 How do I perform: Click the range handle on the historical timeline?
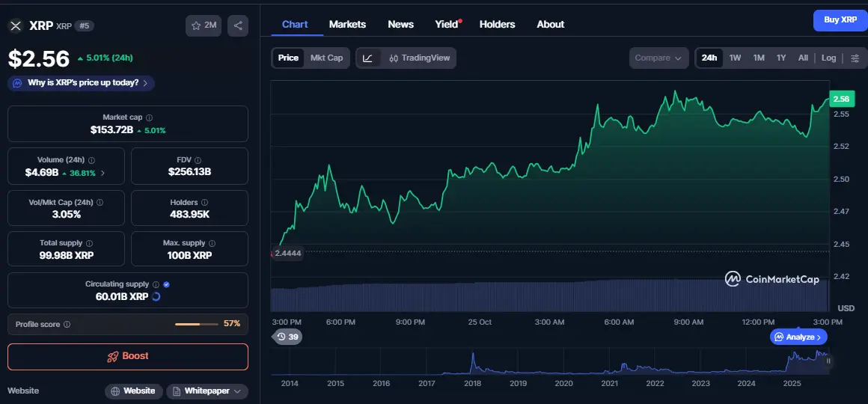coord(828,361)
